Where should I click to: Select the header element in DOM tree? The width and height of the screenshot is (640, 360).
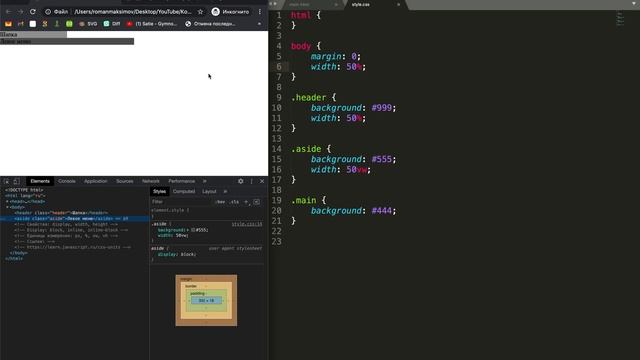point(61,213)
